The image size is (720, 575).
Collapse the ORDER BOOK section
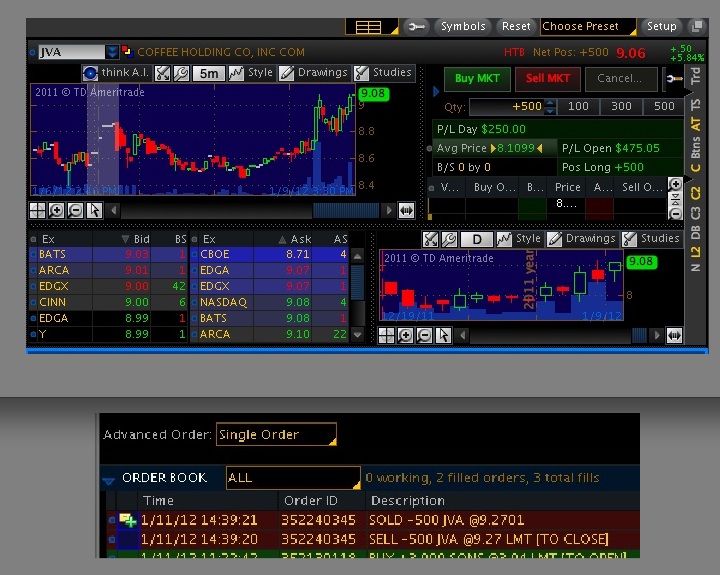[x=108, y=480]
